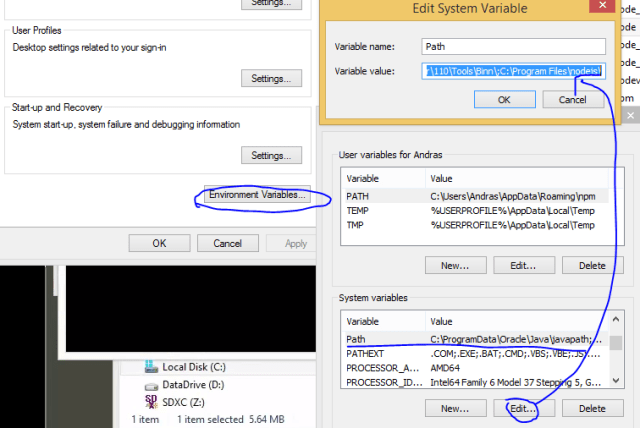Select the DataDrive (D:) drive icon
The width and height of the screenshot is (640, 428).
click(150, 385)
